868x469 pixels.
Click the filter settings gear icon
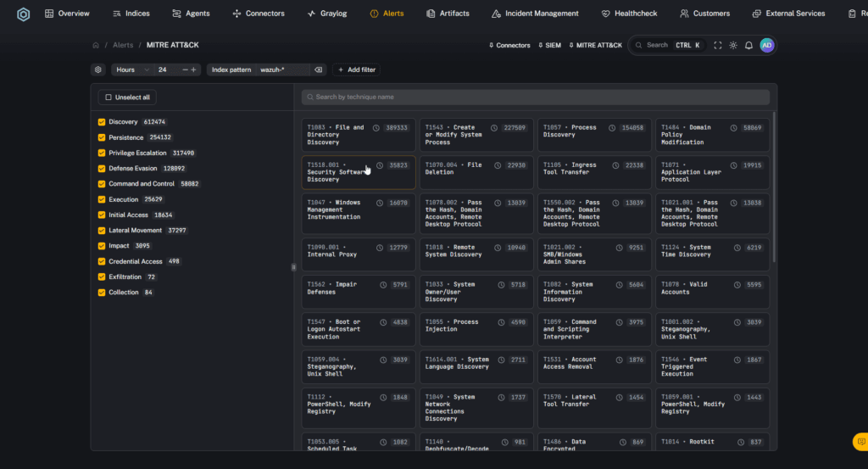[x=98, y=70]
